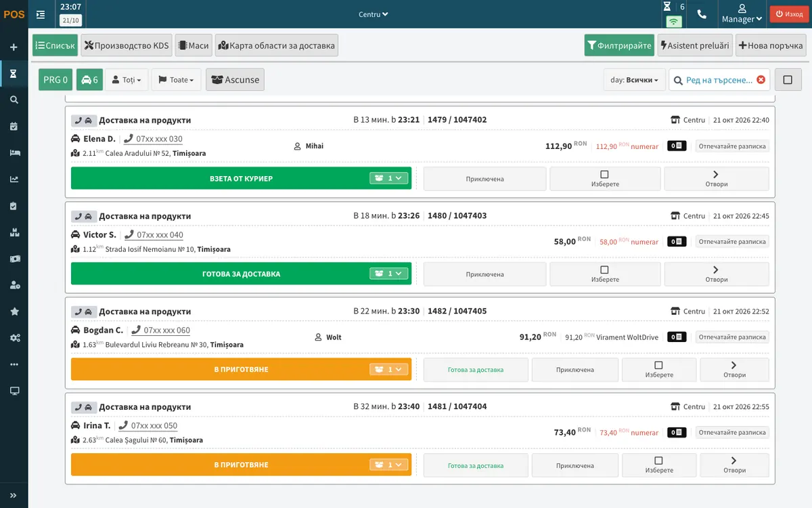
Task: Click receipt count badge on Irina T. order
Action: (x=677, y=432)
